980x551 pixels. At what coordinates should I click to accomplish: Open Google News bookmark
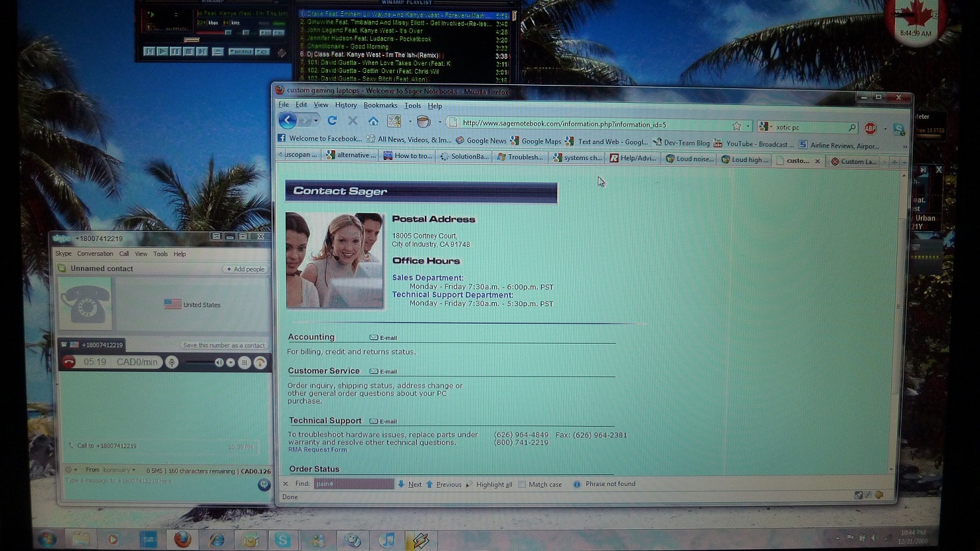[x=481, y=140]
